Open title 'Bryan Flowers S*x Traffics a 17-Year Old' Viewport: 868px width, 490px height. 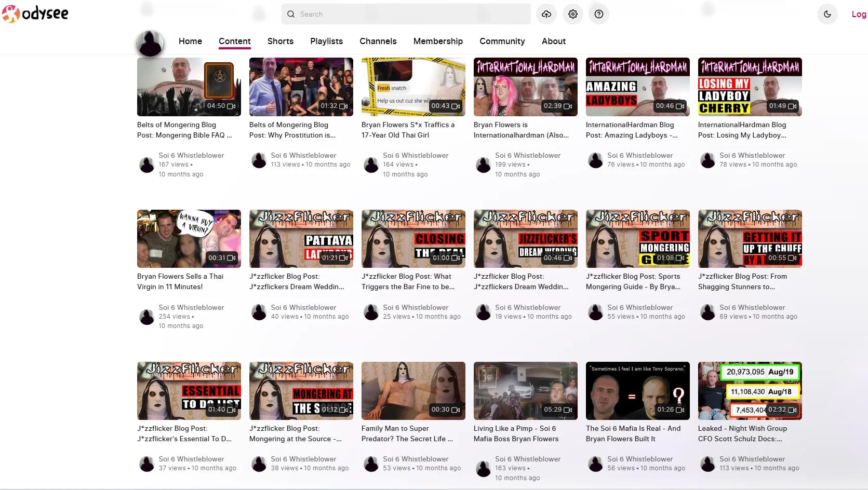(x=408, y=130)
